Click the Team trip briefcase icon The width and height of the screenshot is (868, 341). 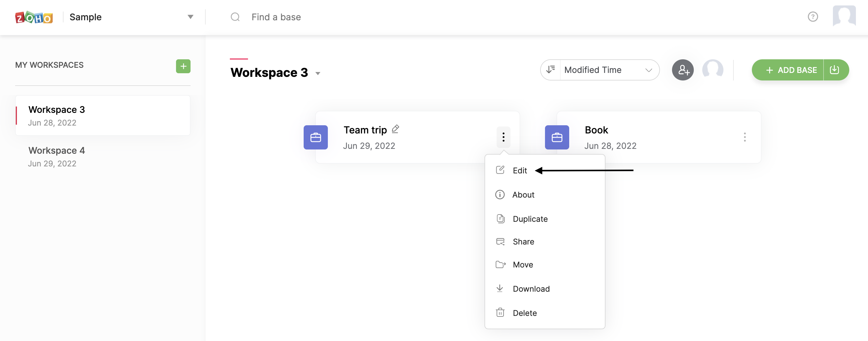coord(315,137)
